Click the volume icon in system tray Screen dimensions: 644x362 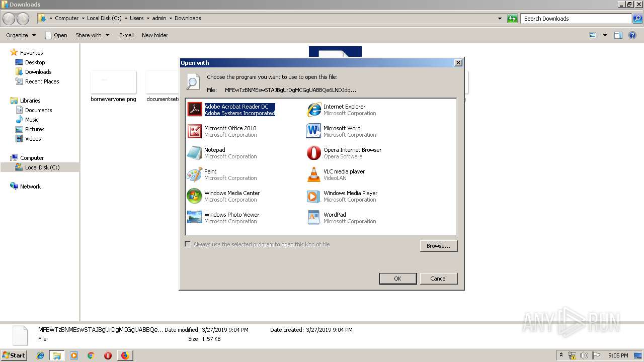point(584,355)
